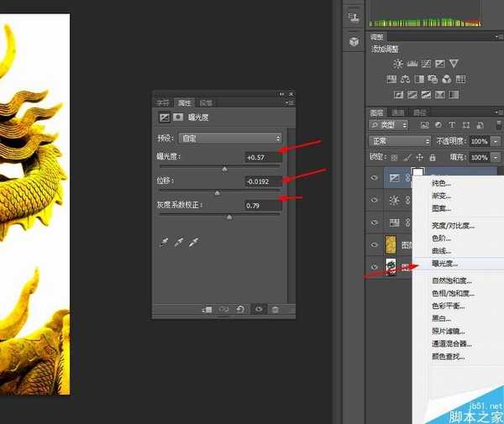The height and width of the screenshot is (424, 504).
Task: Switch to the 字符 tab
Action: 165,102
